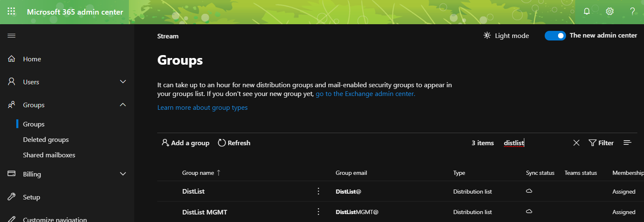This screenshot has width=644, height=222.
Task: Turn off The new admin center toggle
Action: click(555, 36)
